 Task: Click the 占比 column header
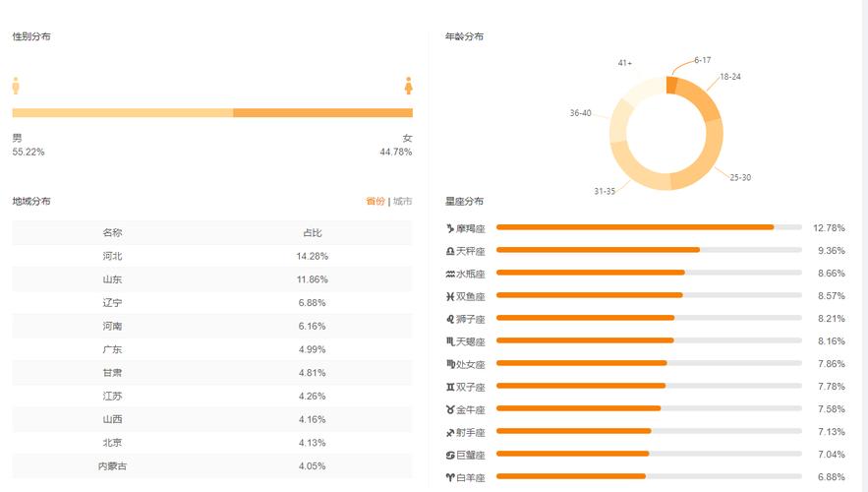click(x=312, y=233)
